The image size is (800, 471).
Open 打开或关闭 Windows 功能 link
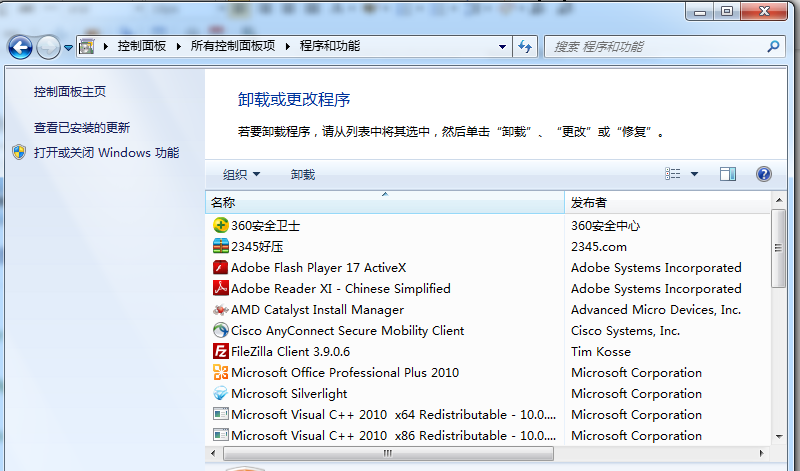point(106,153)
